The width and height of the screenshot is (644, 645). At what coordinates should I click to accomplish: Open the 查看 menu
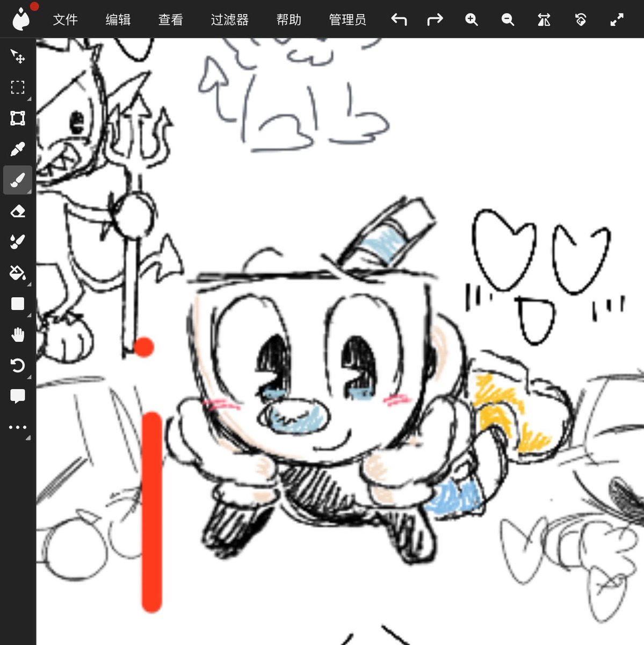coord(171,20)
